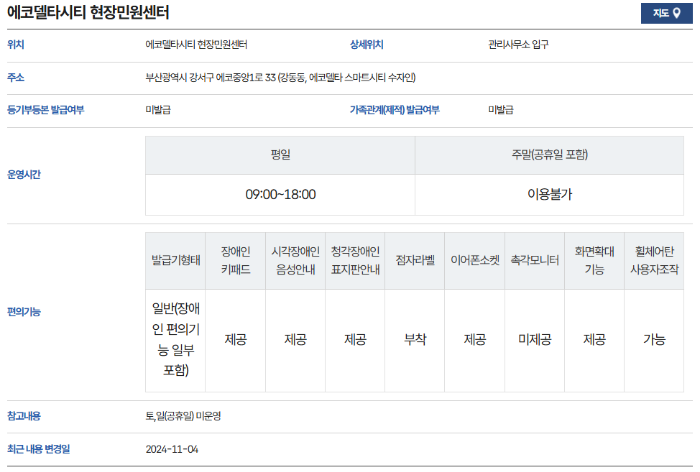Click the 발급기형태 column header
Viewport: 700px width, 472px height.
[x=175, y=260]
